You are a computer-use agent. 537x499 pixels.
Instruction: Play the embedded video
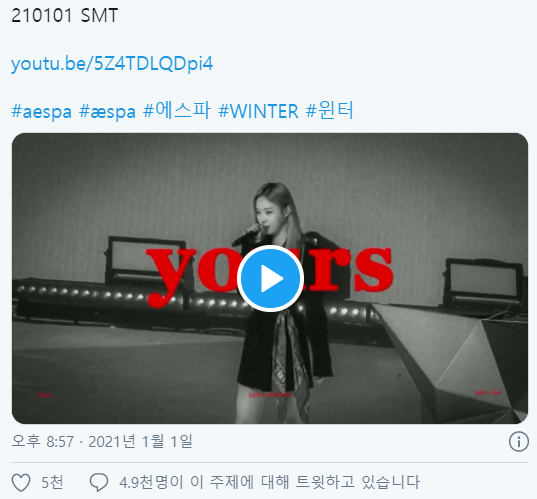coord(270,278)
